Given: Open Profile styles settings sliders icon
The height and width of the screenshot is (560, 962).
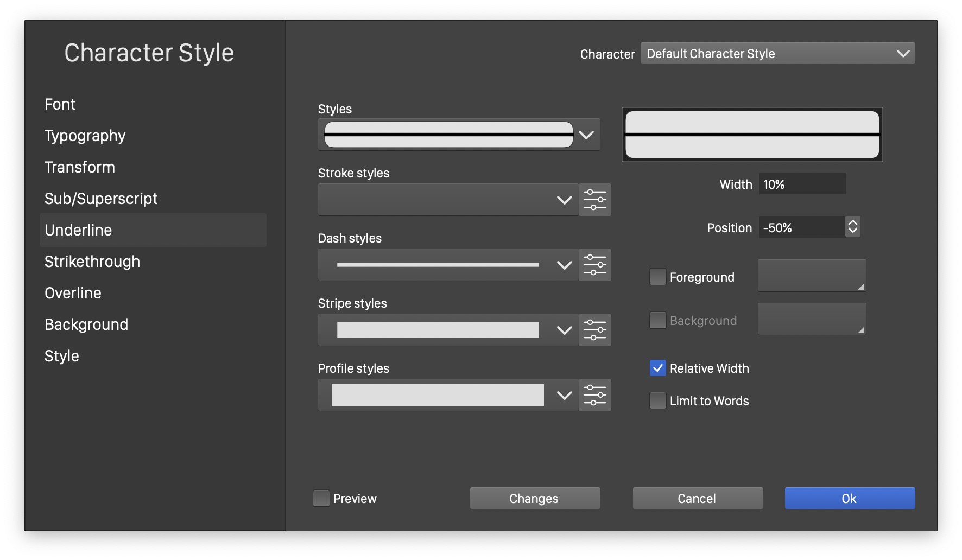Looking at the screenshot, I should pyautogui.click(x=594, y=395).
